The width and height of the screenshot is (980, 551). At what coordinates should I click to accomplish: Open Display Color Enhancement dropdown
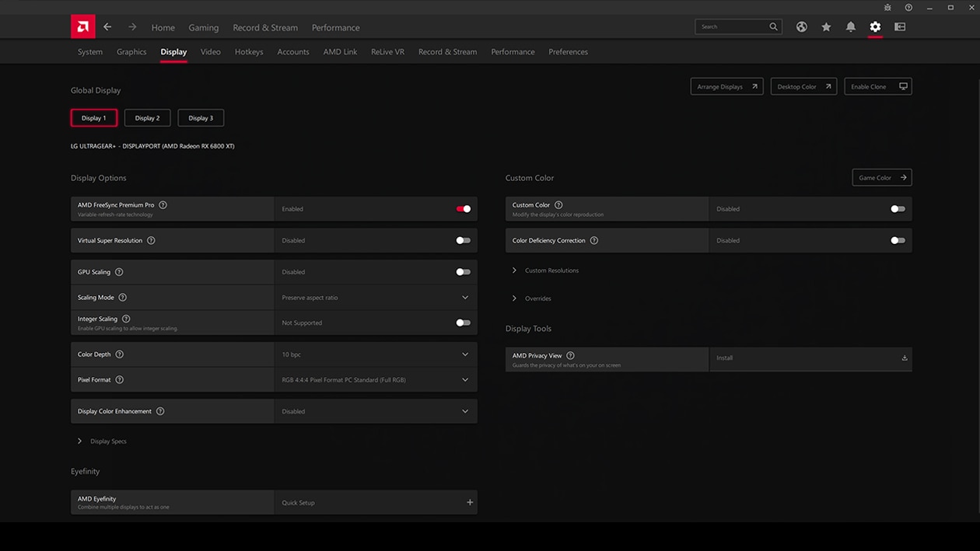pos(376,411)
